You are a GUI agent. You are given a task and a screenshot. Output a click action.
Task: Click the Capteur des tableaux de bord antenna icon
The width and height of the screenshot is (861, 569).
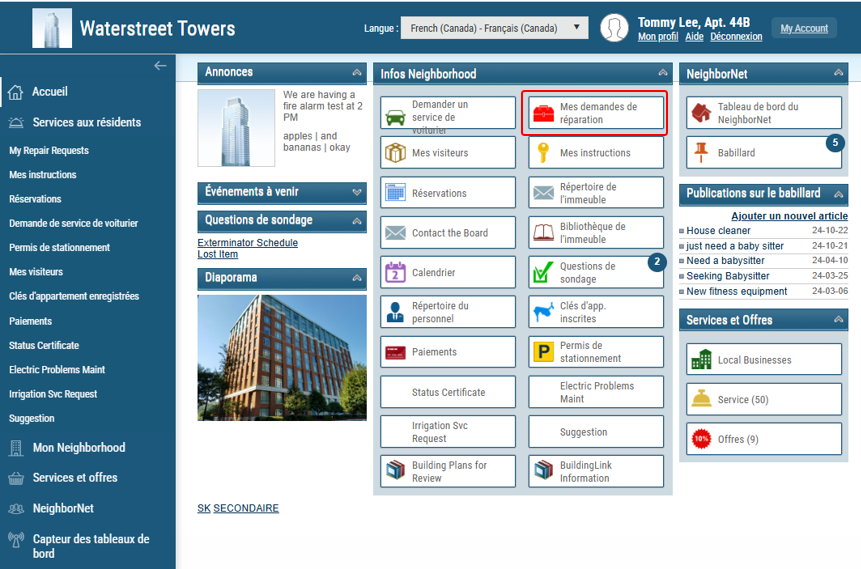tap(16, 540)
